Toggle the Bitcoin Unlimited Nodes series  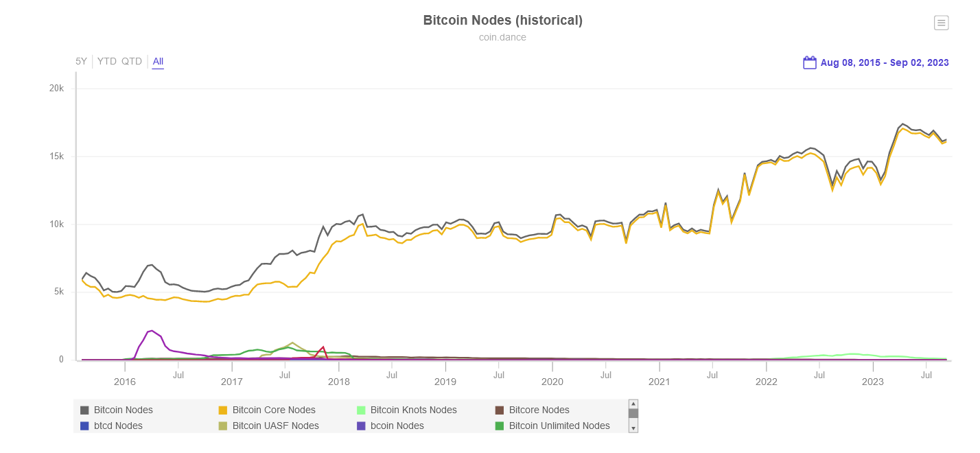coord(559,426)
